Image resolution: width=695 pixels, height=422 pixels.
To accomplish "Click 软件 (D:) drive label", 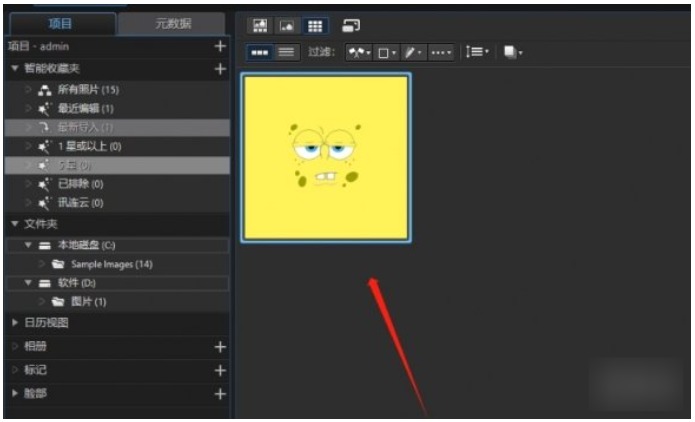I will (x=77, y=283).
